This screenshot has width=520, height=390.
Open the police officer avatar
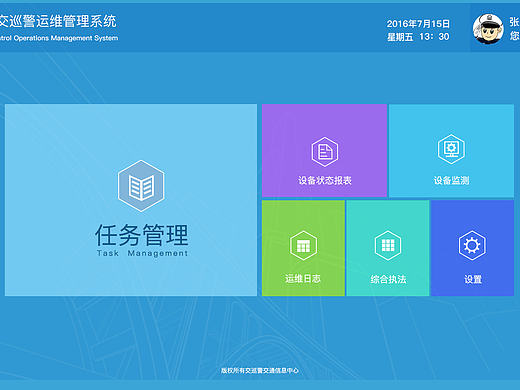pyautogui.click(x=488, y=29)
